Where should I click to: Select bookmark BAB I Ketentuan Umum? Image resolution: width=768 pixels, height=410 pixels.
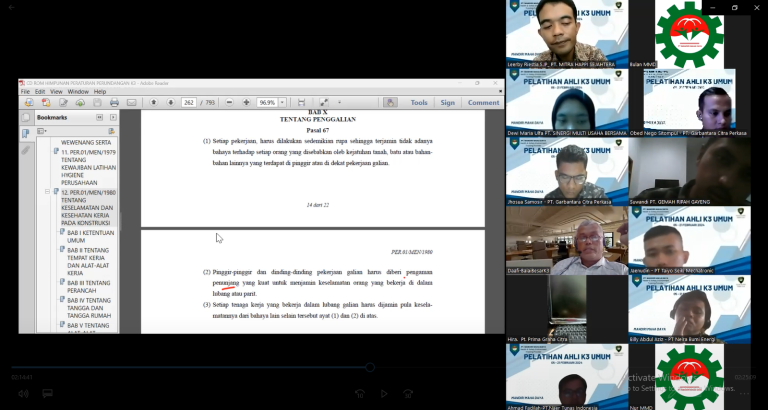90,237
